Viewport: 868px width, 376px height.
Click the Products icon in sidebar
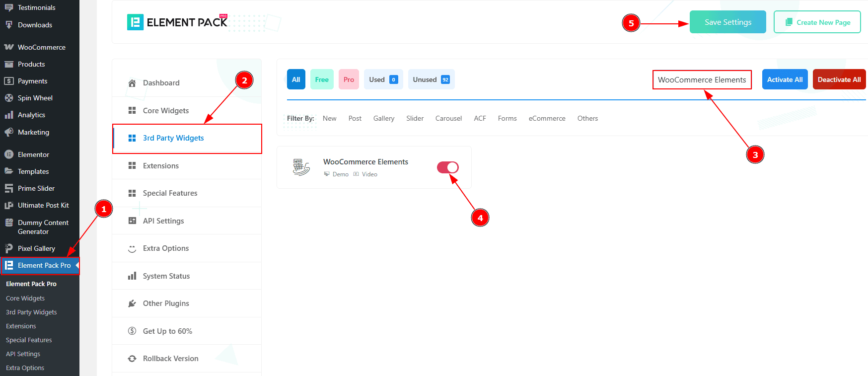pyautogui.click(x=9, y=64)
